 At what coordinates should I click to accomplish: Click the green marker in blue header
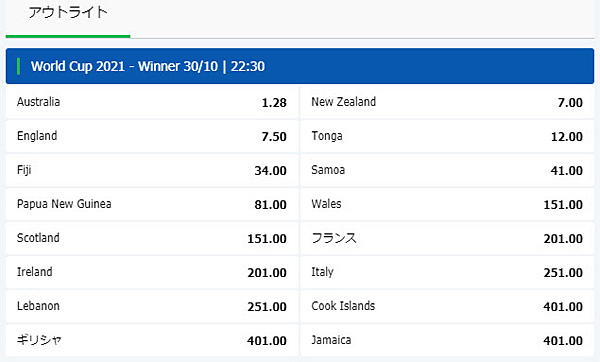pos(18,66)
